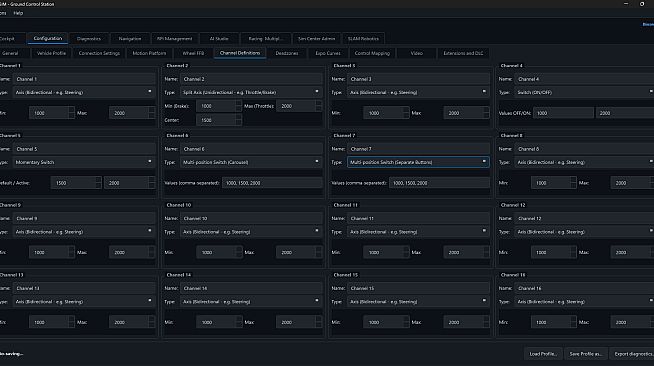The image size is (654, 366).
Task: Open the AI Studio tab
Action: click(219, 39)
